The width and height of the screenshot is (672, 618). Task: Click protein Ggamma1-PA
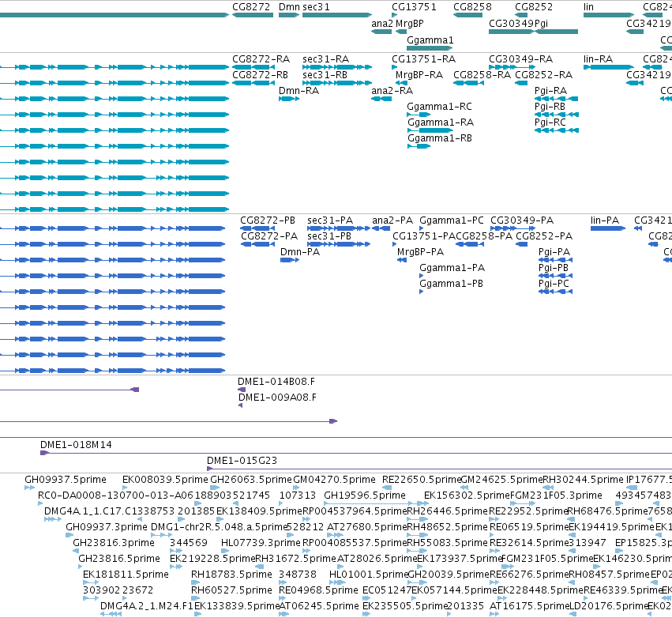click(x=452, y=268)
